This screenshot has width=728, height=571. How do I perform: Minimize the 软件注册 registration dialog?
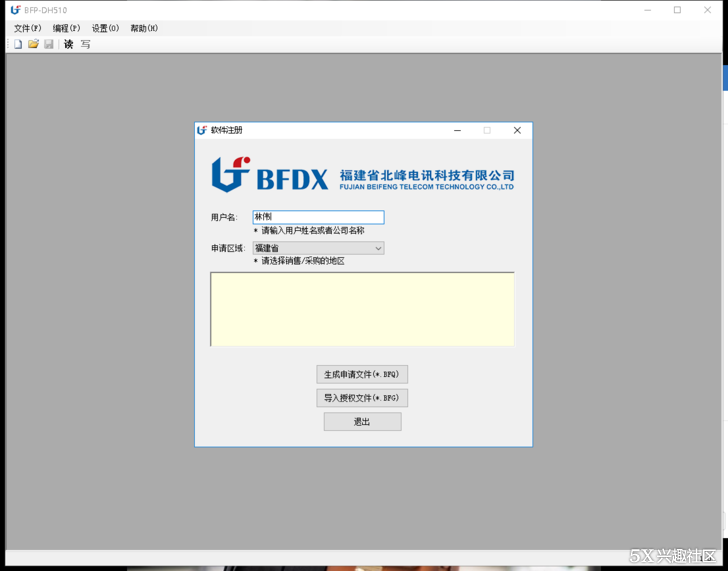click(457, 130)
